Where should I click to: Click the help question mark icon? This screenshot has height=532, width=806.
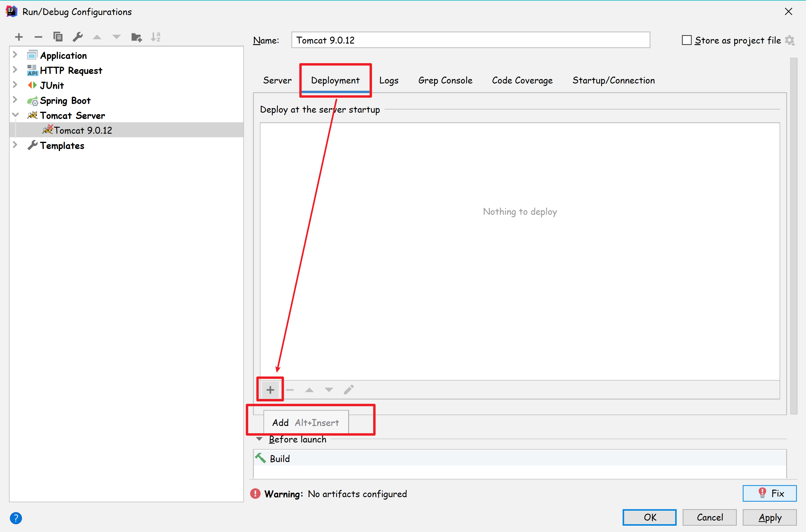click(16, 518)
